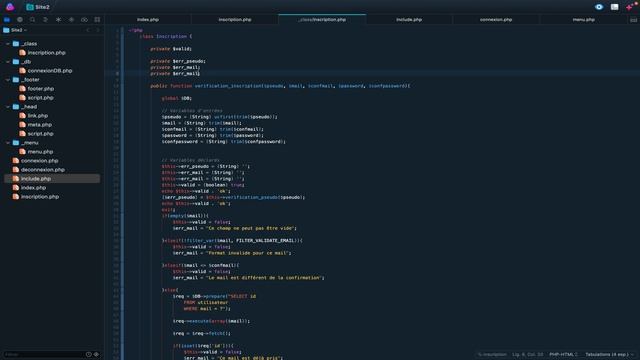Click the 'class Inscription {' line

165,36
